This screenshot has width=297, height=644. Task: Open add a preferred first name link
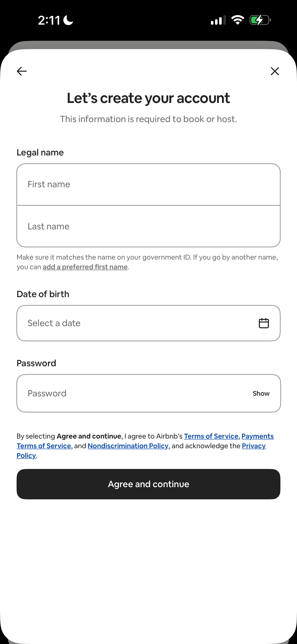coord(85,267)
